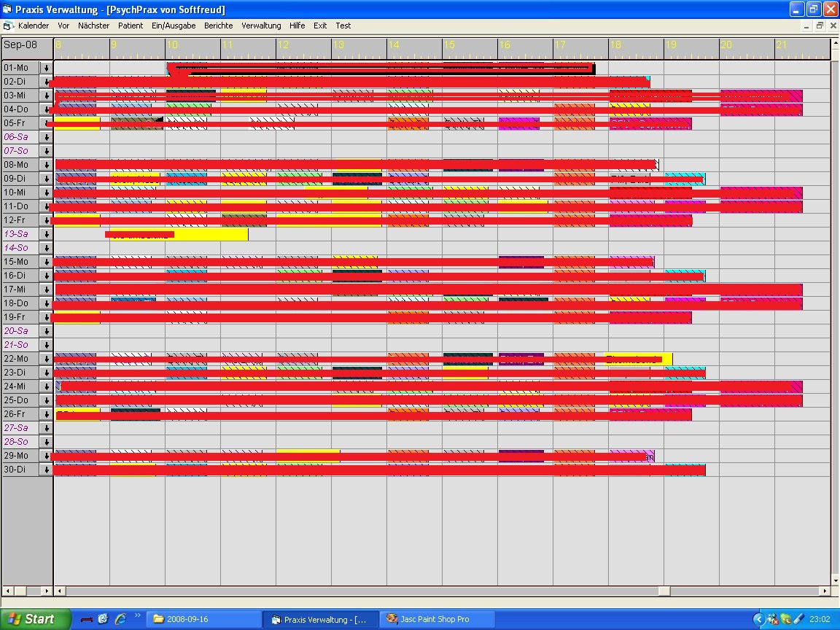This screenshot has height=630, width=840.
Task: Click the down arrow for 14-So
Action: pos(47,248)
